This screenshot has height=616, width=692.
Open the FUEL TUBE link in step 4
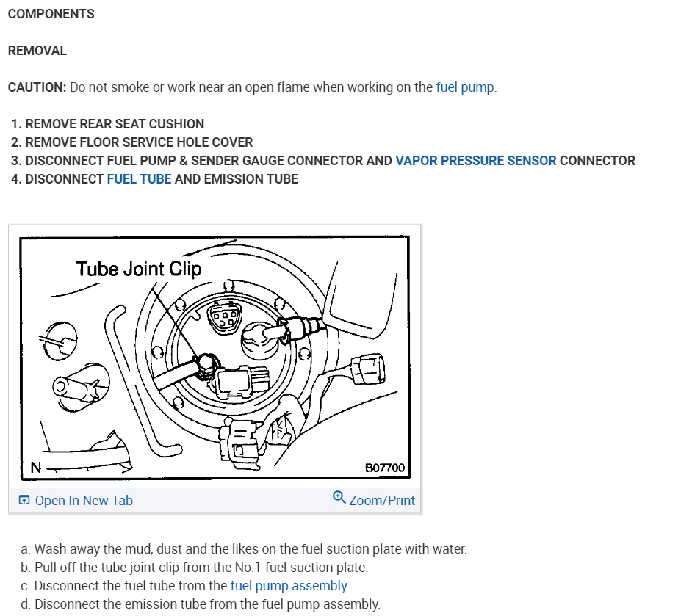coord(139,179)
